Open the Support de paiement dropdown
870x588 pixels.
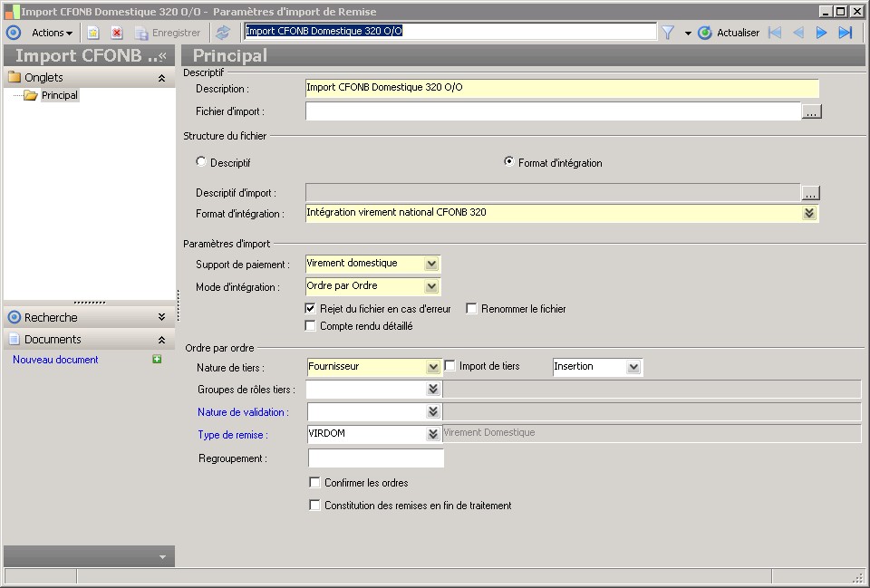[x=431, y=264]
